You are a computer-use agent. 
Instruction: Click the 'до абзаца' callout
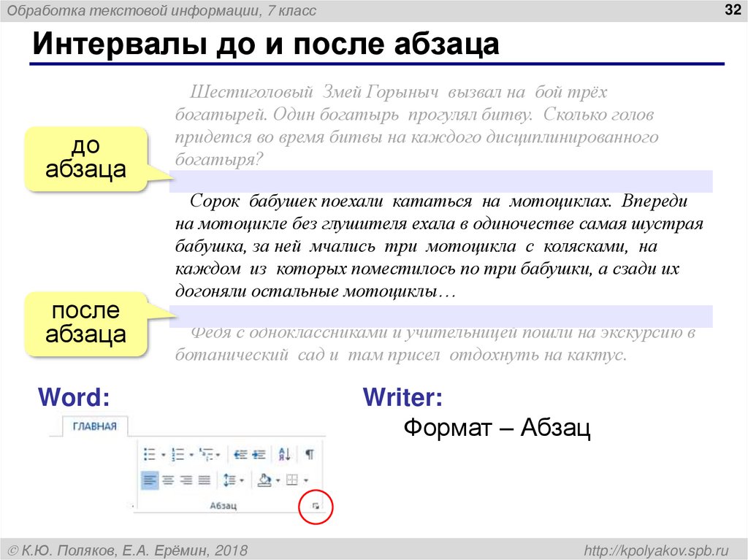pos(86,159)
